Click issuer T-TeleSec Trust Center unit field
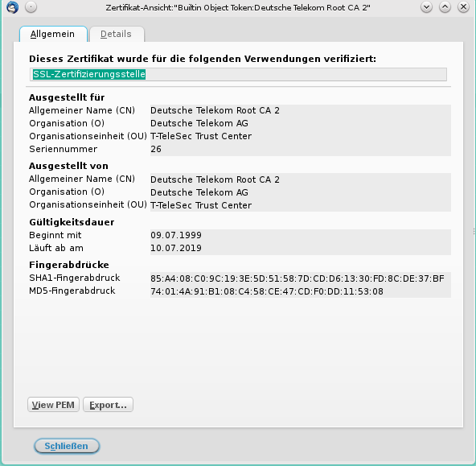 pos(300,205)
